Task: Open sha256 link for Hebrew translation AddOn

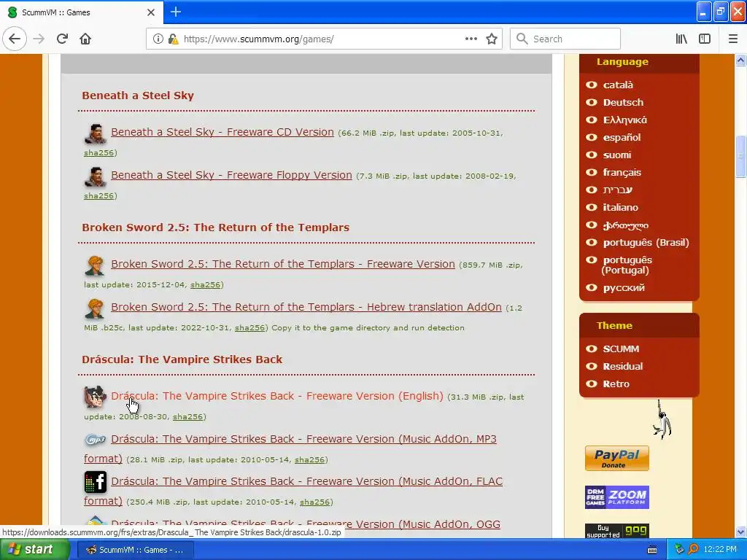Action: [249, 327]
